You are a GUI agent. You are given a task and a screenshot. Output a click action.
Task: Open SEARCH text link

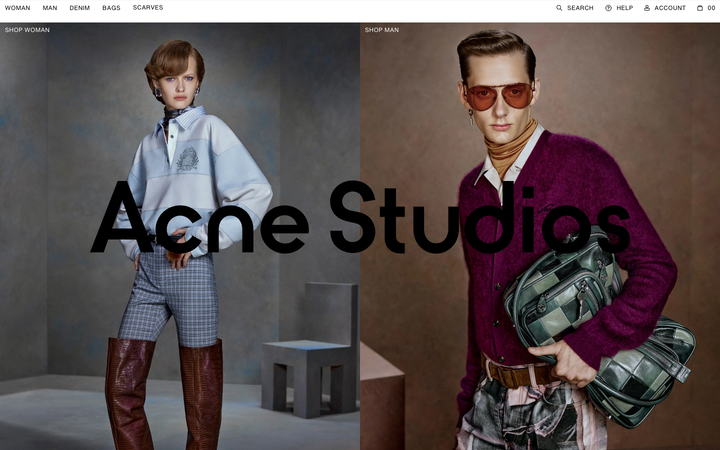coord(580,8)
